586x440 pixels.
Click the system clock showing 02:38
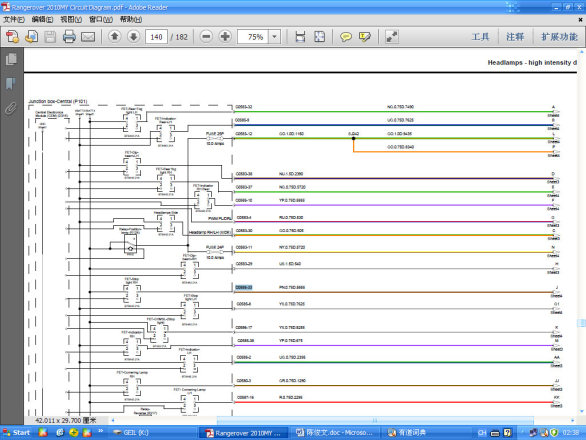coord(571,433)
